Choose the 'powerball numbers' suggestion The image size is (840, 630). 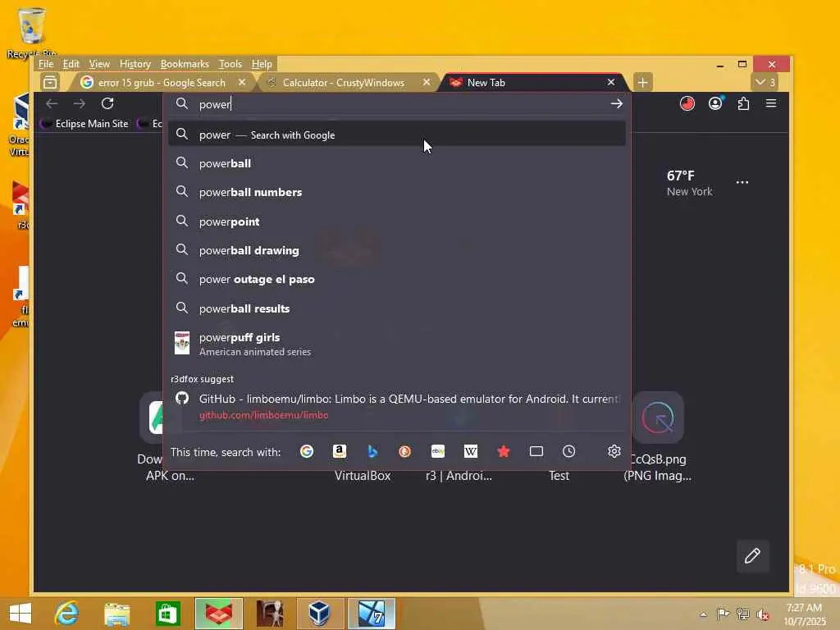click(x=396, y=192)
